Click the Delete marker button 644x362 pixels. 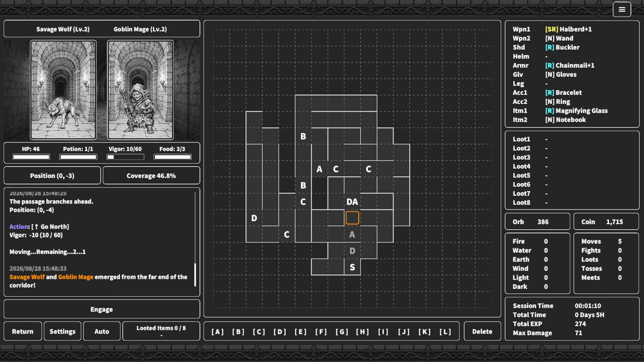[482, 331]
